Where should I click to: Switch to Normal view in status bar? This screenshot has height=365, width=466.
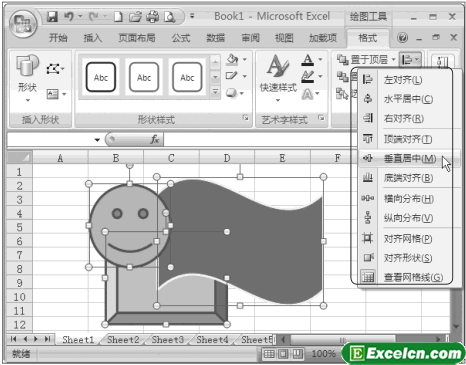coord(269,354)
